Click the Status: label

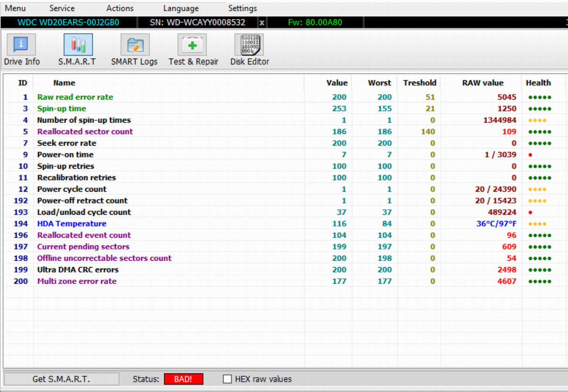tap(146, 379)
